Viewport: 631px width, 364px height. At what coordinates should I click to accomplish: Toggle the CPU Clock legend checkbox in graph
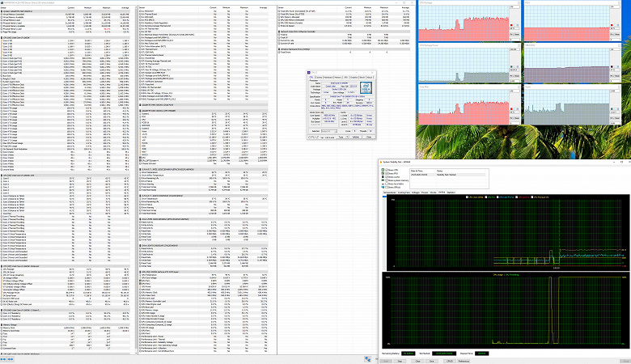(x=467, y=197)
